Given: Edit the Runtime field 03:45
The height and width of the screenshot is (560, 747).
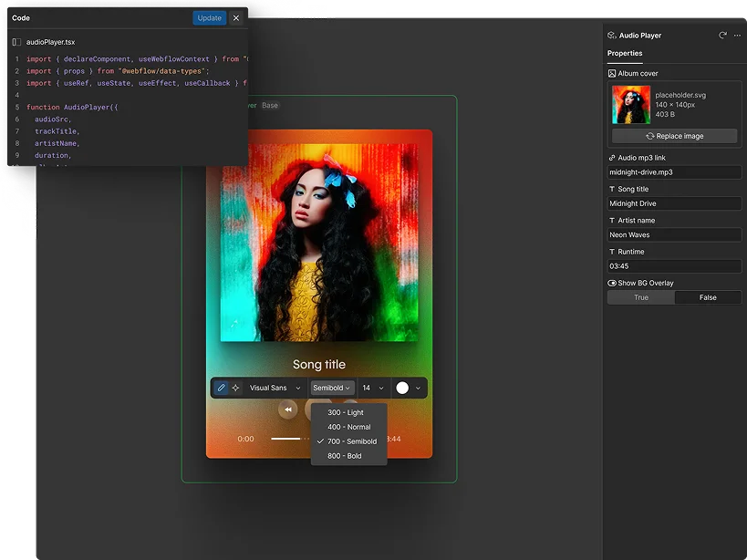Looking at the screenshot, I should pyautogui.click(x=674, y=266).
